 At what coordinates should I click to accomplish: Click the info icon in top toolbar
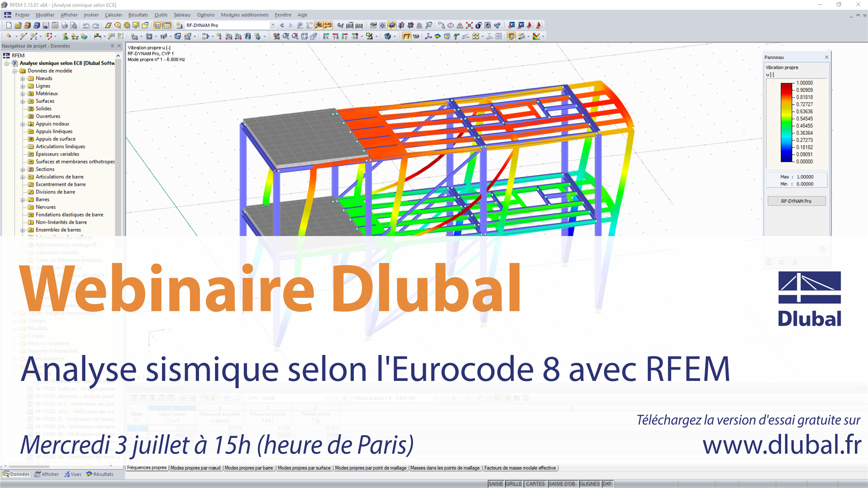pos(478,25)
